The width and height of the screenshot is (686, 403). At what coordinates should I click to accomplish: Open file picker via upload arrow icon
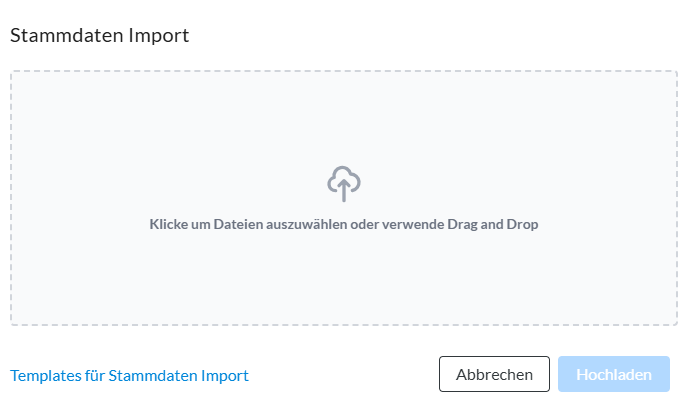click(x=344, y=184)
